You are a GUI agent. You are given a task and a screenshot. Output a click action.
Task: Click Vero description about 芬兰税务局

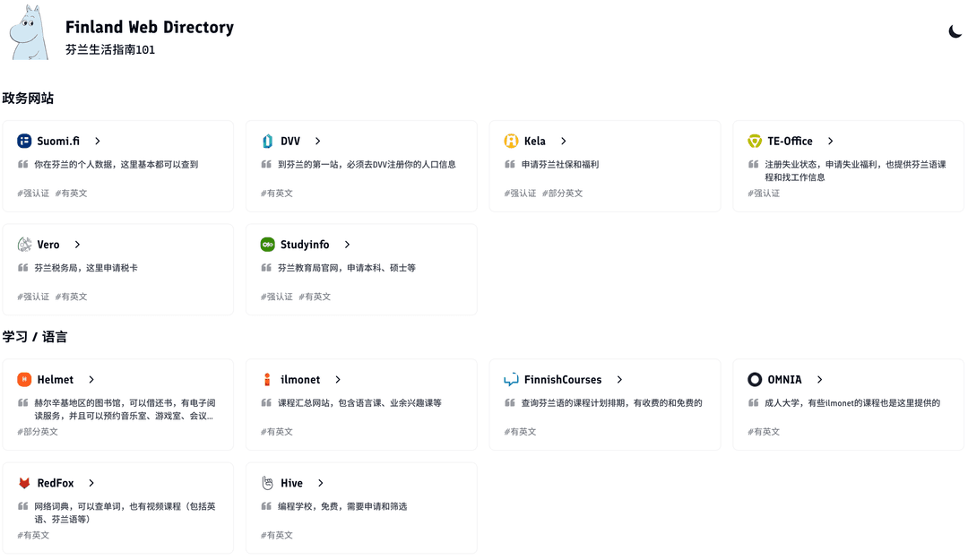[x=86, y=268]
